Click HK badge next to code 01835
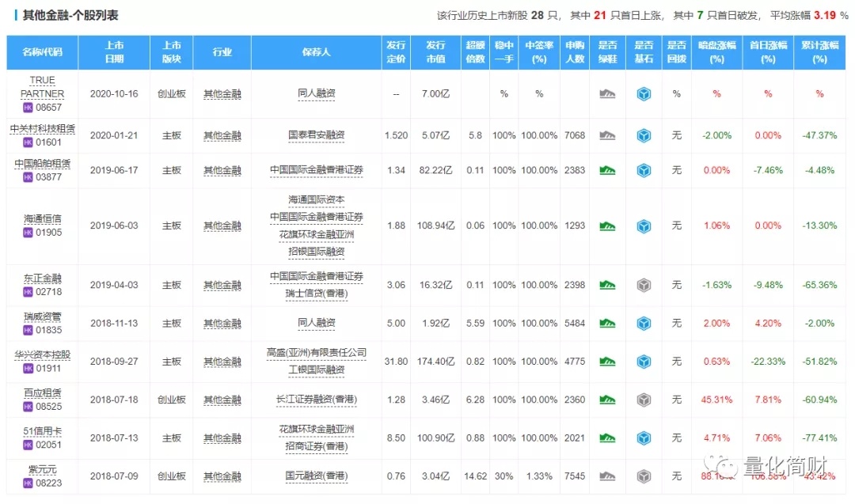This screenshot has height=504, width=855. pos(28,330)
